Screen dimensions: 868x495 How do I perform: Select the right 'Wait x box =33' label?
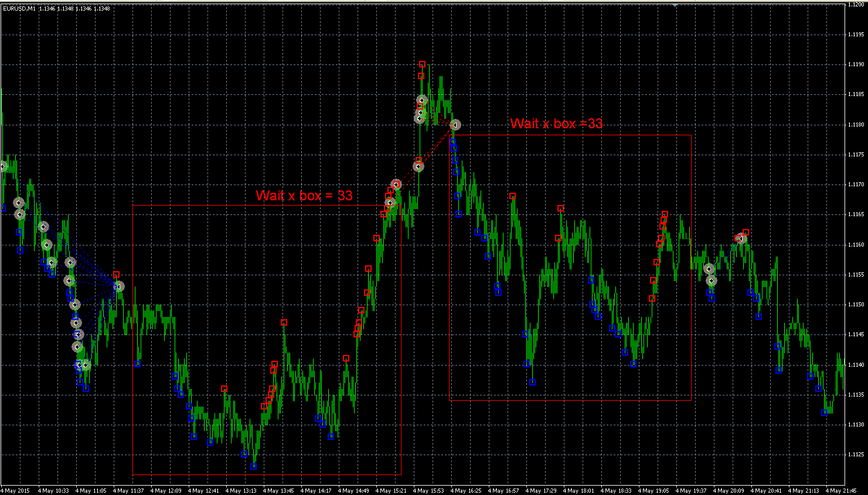(556, 124)
